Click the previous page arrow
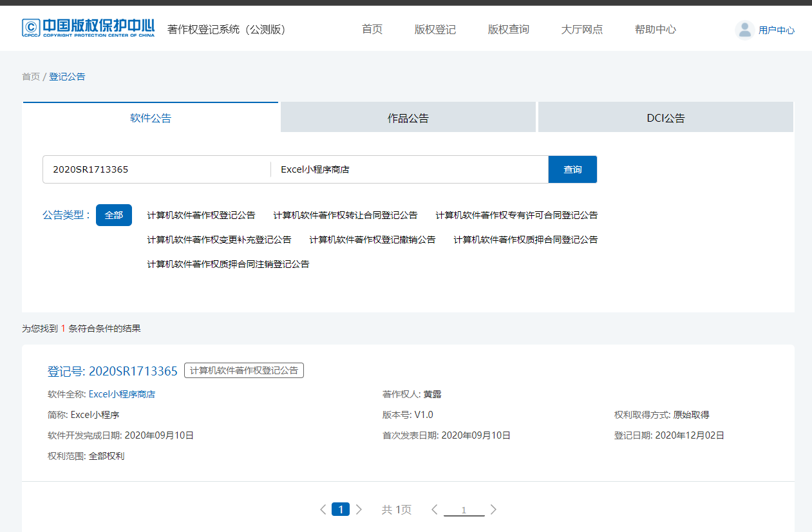812x532 pixels. pos(323,509)
